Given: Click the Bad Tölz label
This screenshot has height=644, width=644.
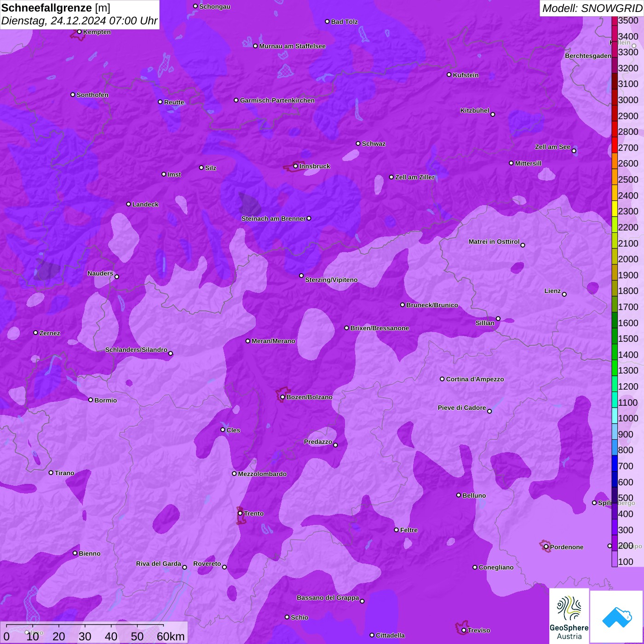Looking at the screenshot, I should pos(345,22).
